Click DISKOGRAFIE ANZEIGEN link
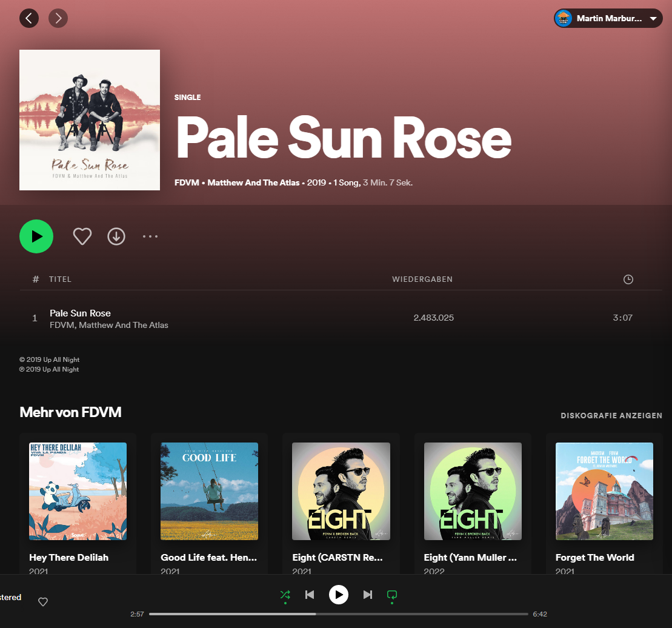Screen dimensions: 672x628 pyautogui.click(x=611, y=415)
